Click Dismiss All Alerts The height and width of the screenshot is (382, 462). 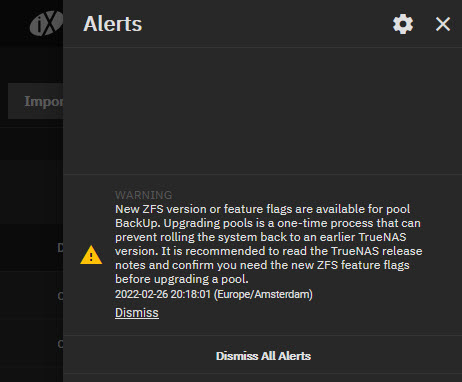point(263,356)
